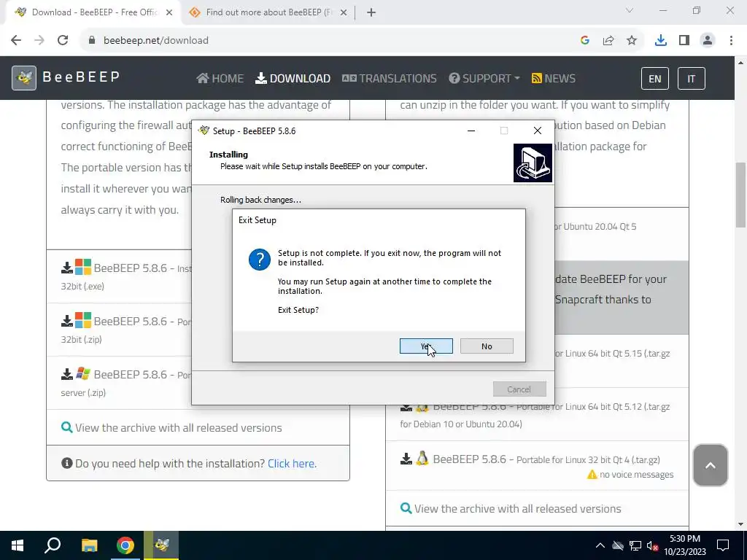Image resolution: width=747 pixels, height=560 pixels.
Task: Open a new browser tab
Action: pyautogui.click(x=371, y=12)
